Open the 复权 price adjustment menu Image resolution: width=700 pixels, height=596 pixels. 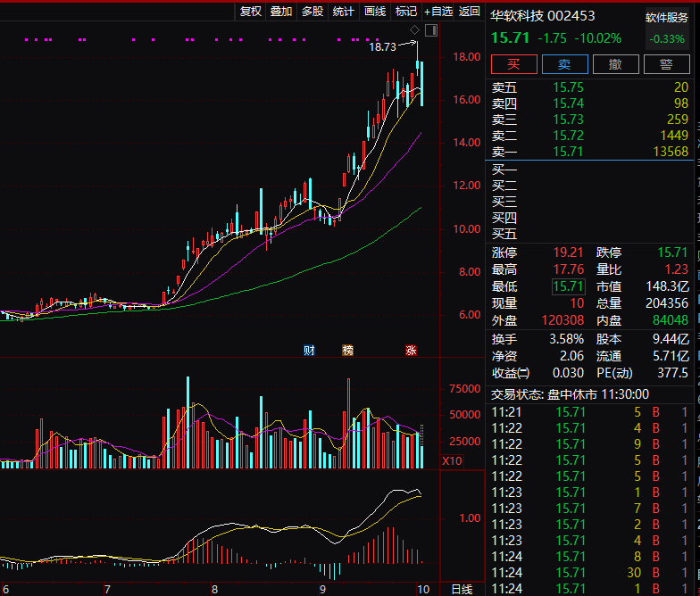tap(251, 12)
